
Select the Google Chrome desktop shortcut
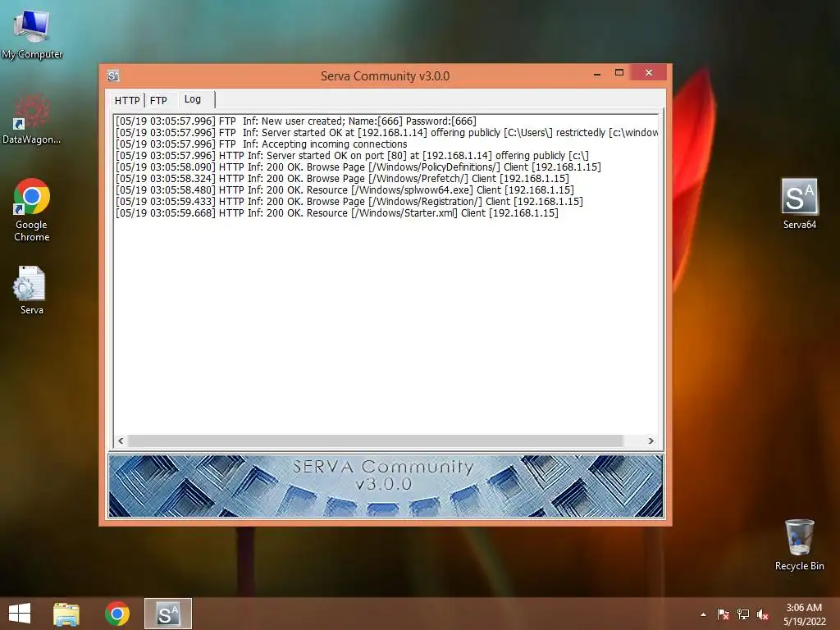click(x=32, y=209)
